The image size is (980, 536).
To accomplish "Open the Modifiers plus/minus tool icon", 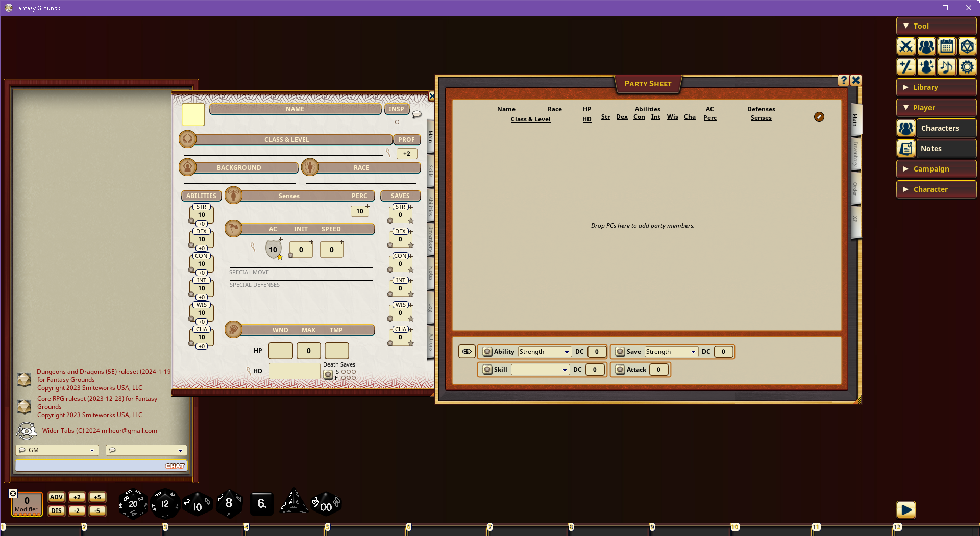I will 906,67.
